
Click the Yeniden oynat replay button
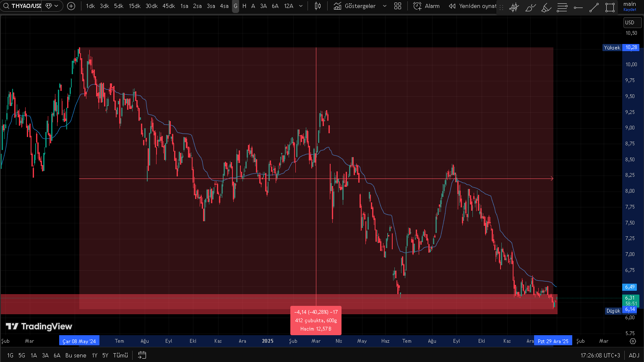[473, 6]
